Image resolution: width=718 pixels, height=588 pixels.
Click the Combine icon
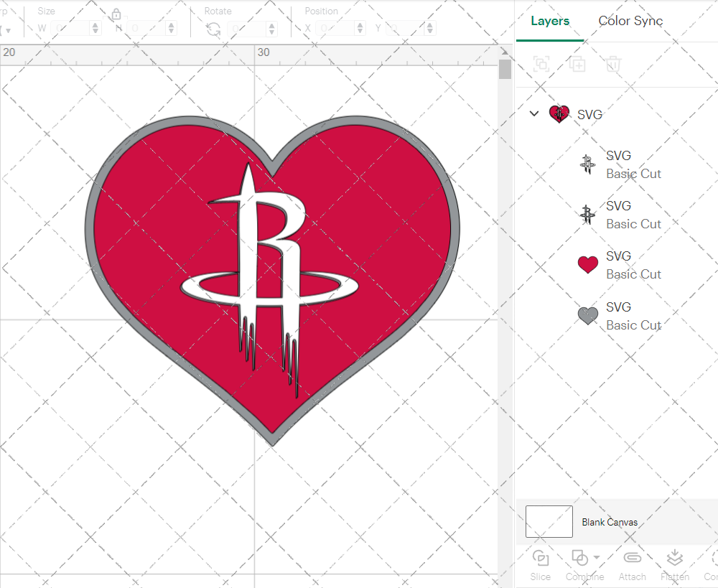(579, 557)
